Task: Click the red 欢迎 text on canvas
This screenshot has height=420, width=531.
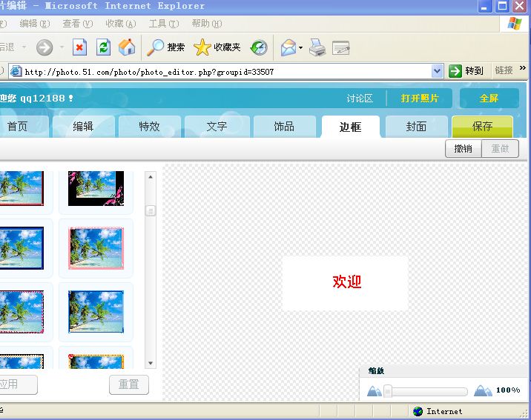Action: tap(347, 281)
